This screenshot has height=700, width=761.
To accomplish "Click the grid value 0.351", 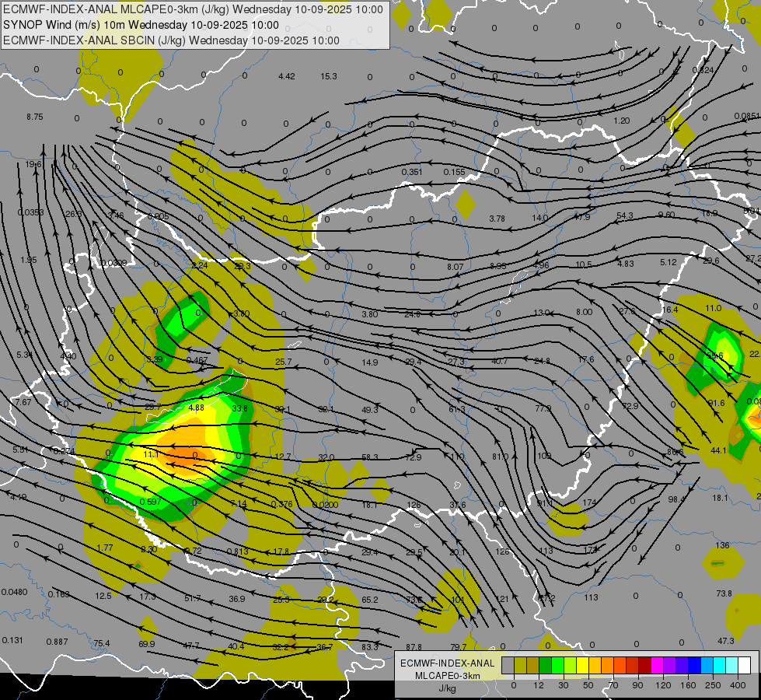I will click(412, 172).
